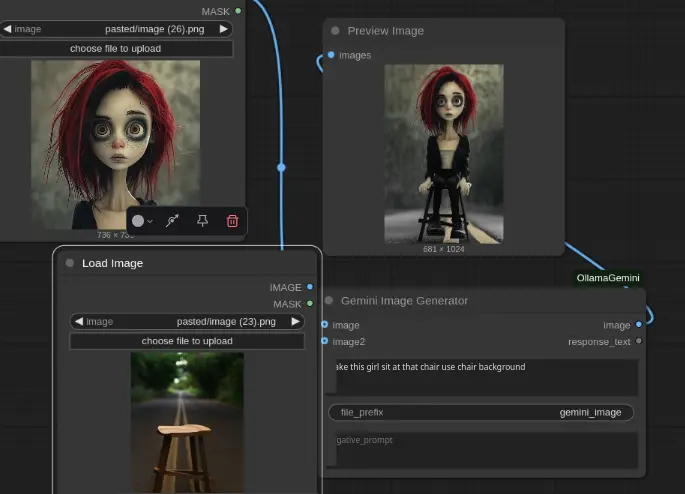Click the response_text output socket
Viewport: 685px width, 494px height.
[639, 341]
